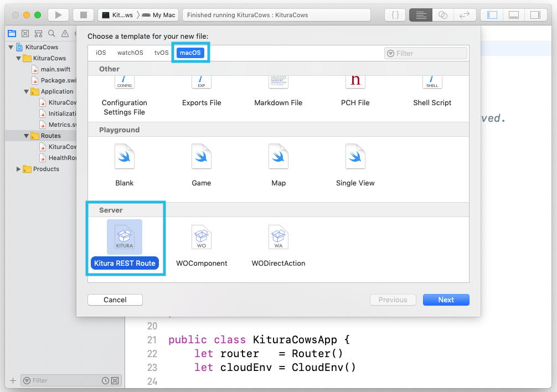Select the Routes folder row

(x=40, y=136)
